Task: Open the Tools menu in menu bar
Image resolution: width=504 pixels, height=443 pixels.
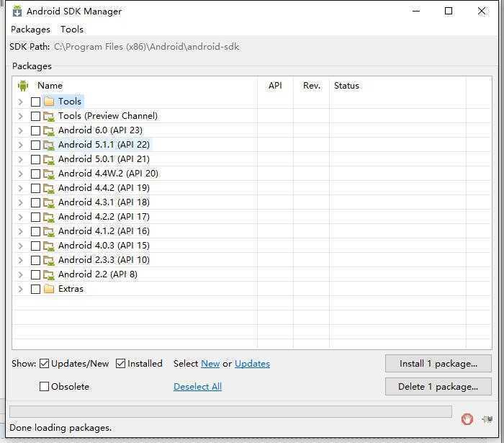Action: pyautogui.click(x=72, y=30)
